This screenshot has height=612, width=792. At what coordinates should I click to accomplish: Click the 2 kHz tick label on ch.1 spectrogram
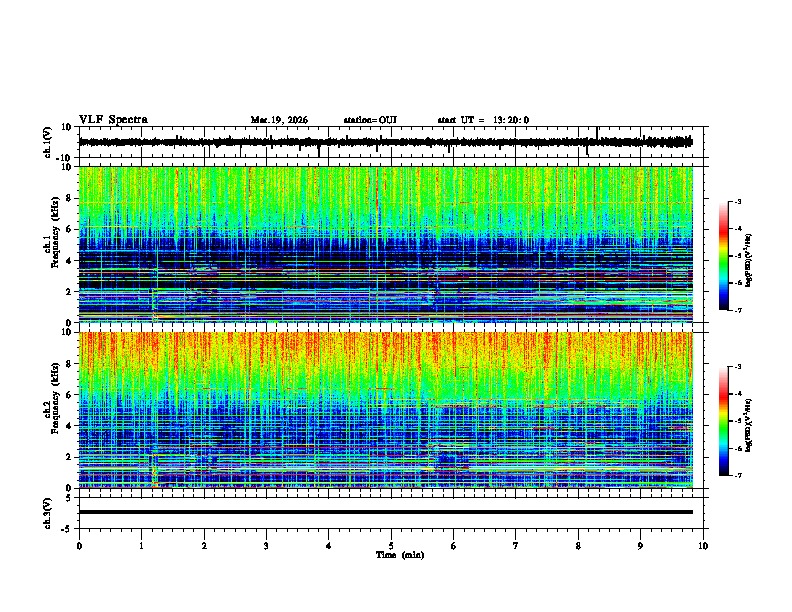click(69, 292)
